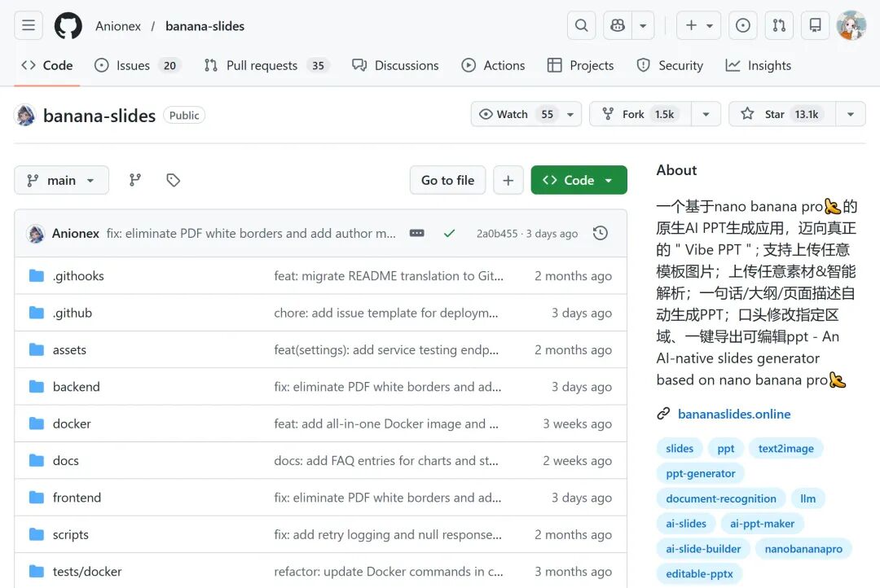This screenshot has height=588, width=880.
Task: Click the Anionex owner breadcrumb link
Action: tap(118, 26)
